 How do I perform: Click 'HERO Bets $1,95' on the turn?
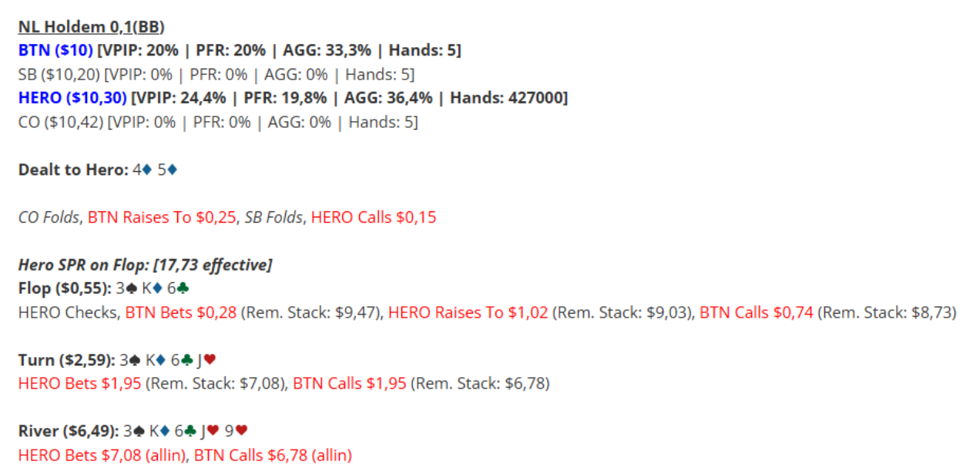pos(79,383)
